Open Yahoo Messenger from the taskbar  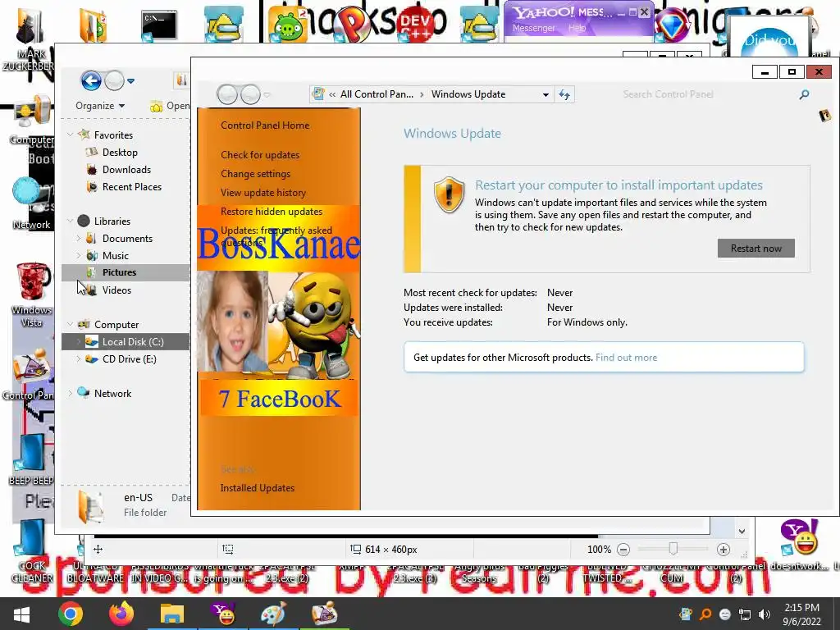point(223,614)
